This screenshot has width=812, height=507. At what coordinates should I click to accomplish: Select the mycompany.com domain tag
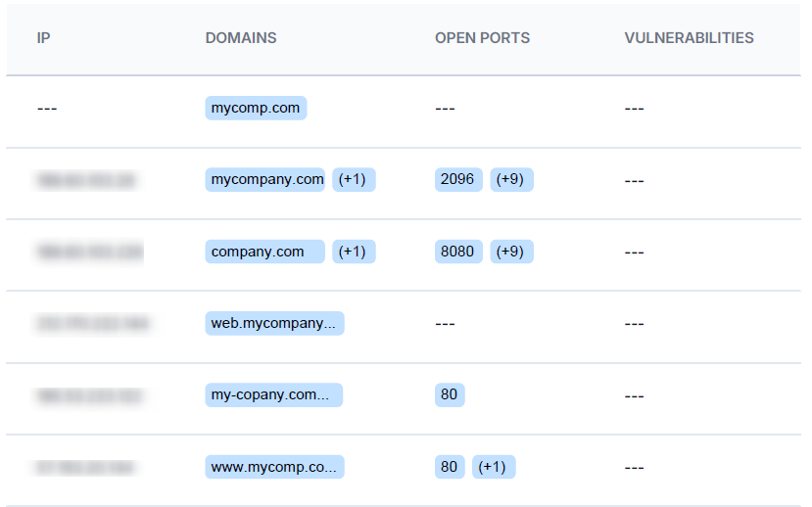[x=265, y=179]
